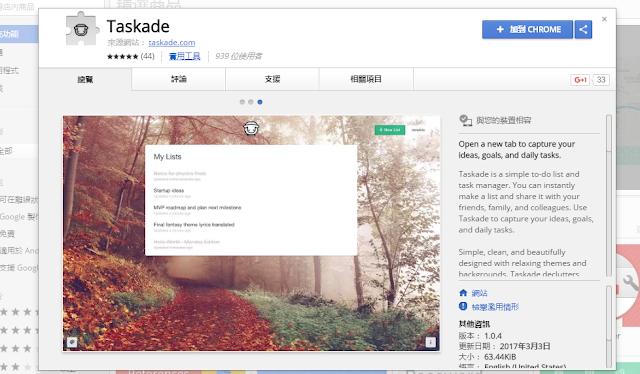Select the third highlighted carousel dot
Screen dimensions: 640x374
coord(260,102)
